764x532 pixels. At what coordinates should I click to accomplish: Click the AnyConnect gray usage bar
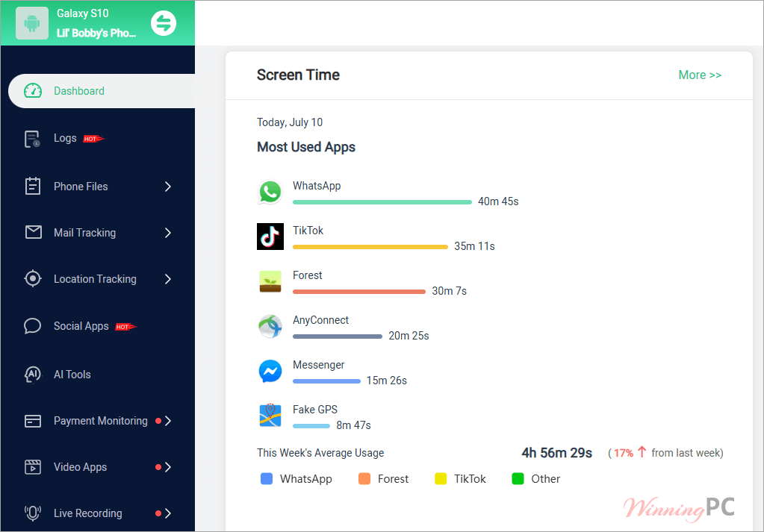click(337, 337)
